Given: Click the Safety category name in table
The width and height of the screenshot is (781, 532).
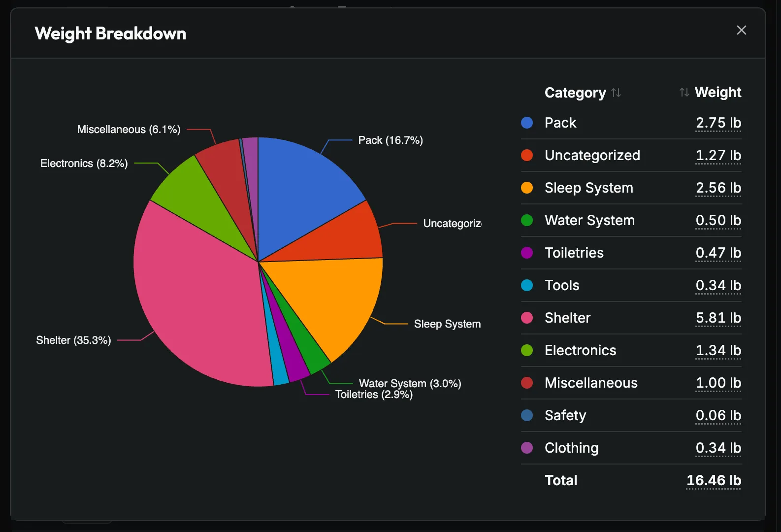Looking at the screenshot, I should point(565,415).
